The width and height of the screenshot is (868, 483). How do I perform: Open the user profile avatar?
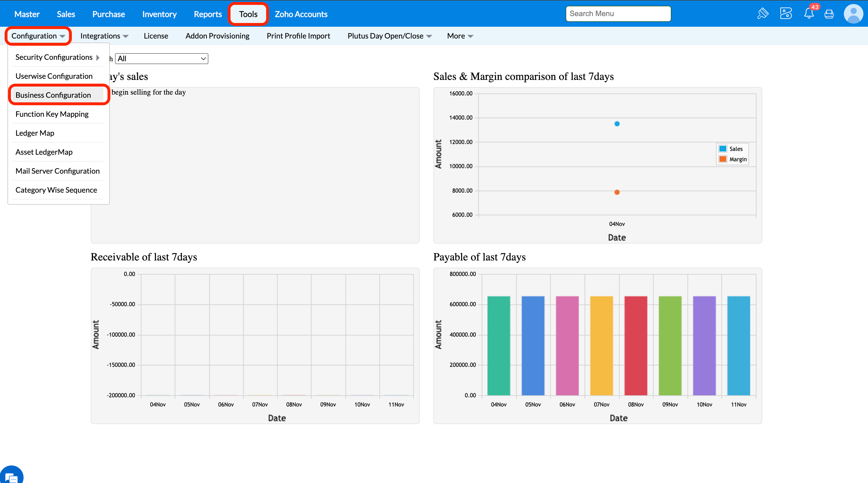coord(853,14)
